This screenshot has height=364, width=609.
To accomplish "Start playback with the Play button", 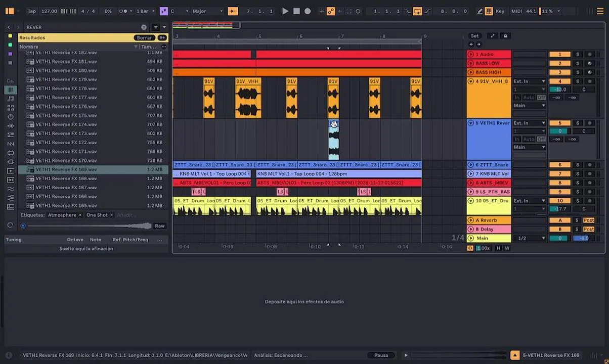I will tap(285, 11).
